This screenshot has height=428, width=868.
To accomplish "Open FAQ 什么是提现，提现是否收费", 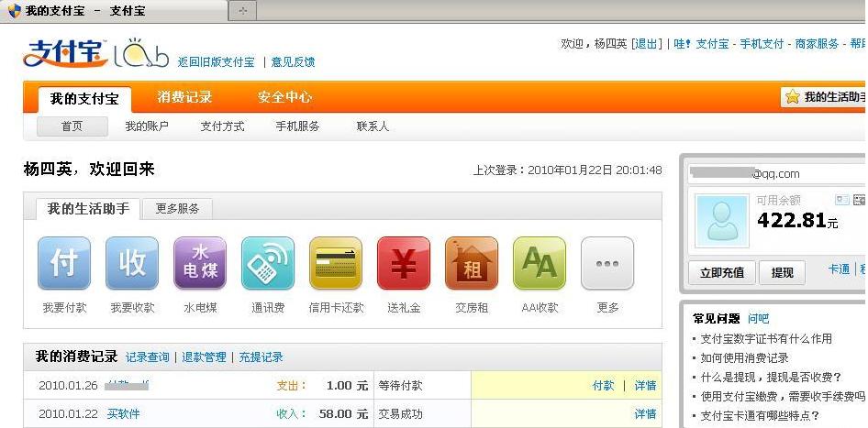I will 771,377.
